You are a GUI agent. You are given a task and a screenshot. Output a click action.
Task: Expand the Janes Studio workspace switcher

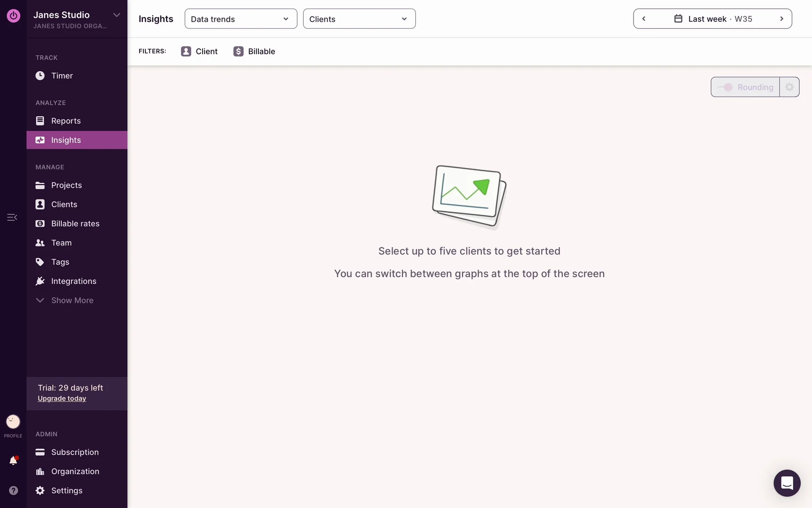click(x=116, y=15)
